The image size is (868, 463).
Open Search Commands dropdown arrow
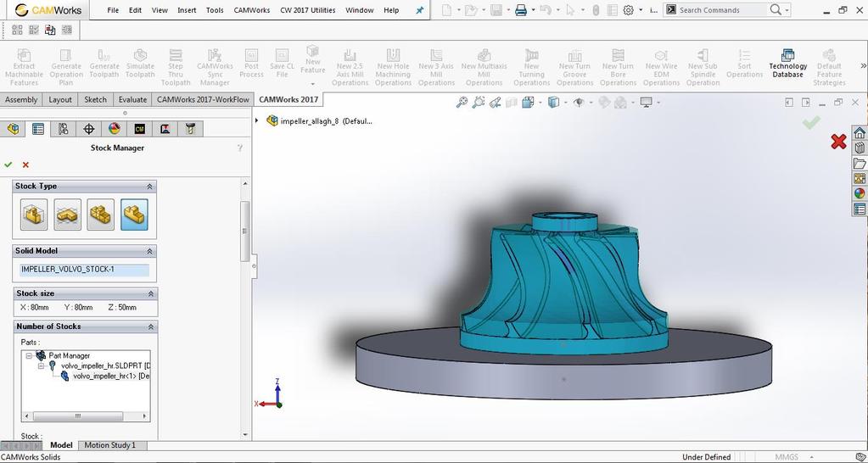(787, 10)
